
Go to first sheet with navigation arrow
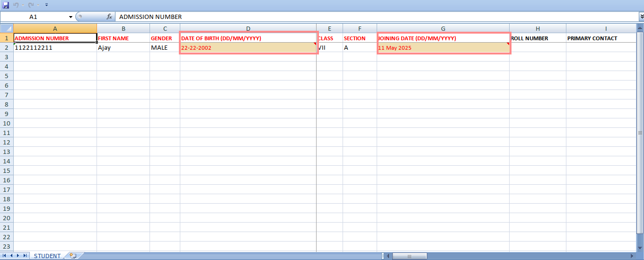[x=5, y=256]
